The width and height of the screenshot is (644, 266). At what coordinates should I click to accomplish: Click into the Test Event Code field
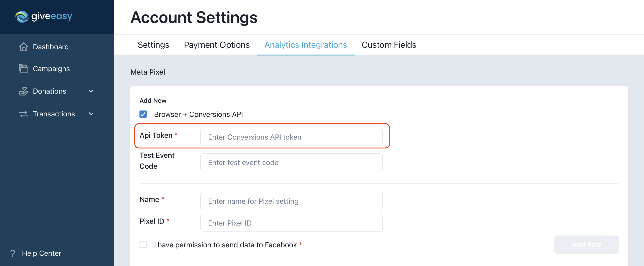tap(291, 163)
